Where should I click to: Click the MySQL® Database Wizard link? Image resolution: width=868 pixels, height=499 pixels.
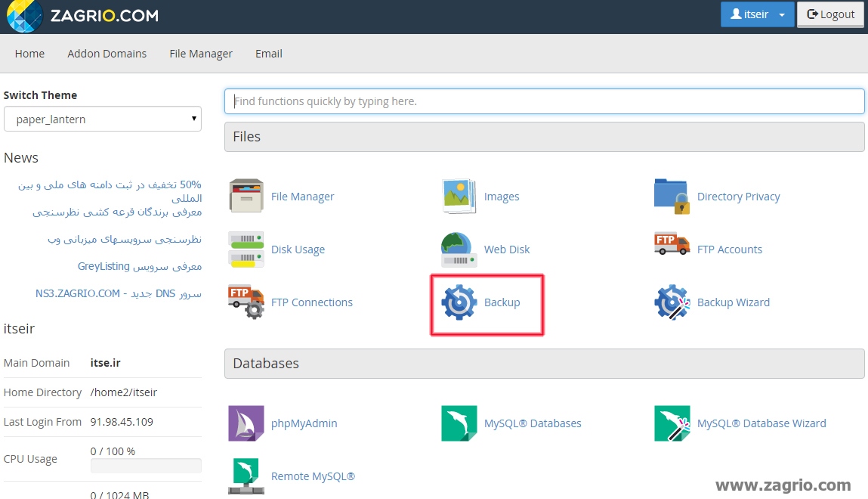[761, 423]
